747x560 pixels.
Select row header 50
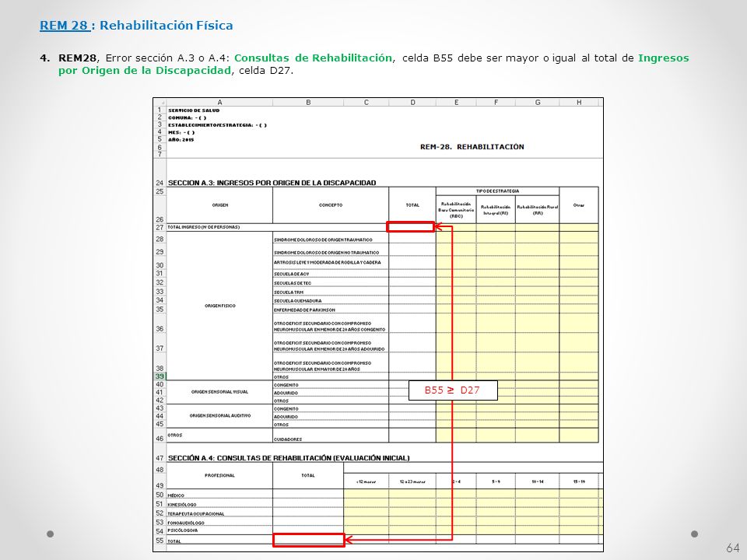pos(160,495)
